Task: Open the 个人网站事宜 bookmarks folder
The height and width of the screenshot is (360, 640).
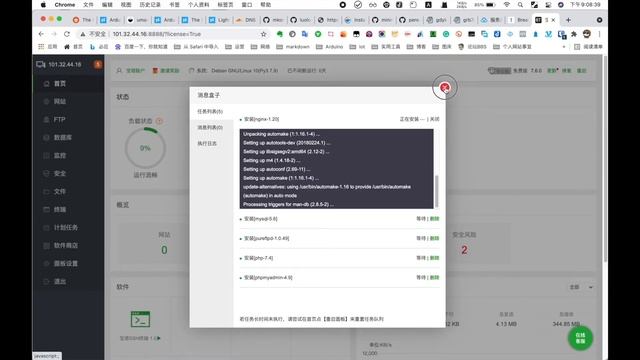Action: click(x=513, y=47)
